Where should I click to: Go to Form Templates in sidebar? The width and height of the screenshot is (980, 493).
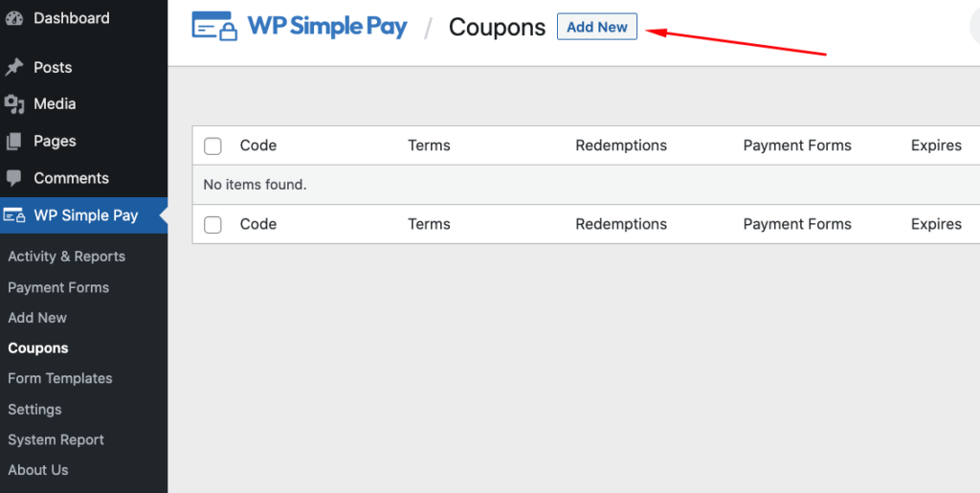click(59, 378)
